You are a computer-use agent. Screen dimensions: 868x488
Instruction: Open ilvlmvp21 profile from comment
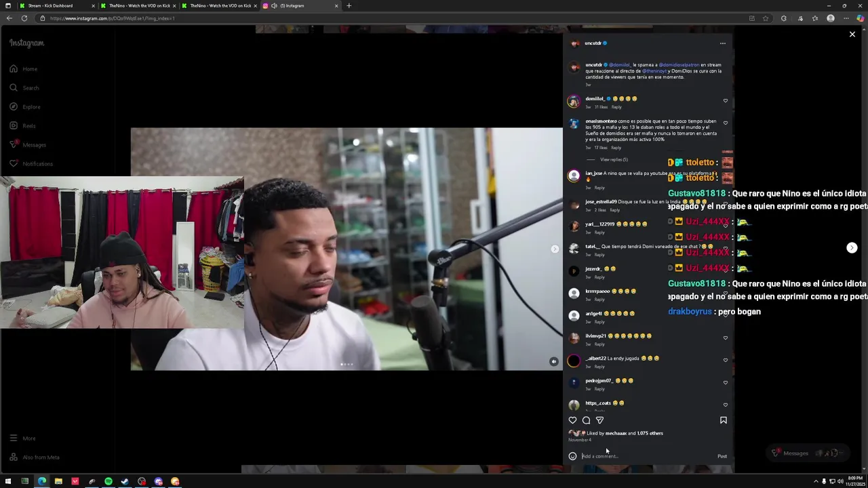pos(596,336)
